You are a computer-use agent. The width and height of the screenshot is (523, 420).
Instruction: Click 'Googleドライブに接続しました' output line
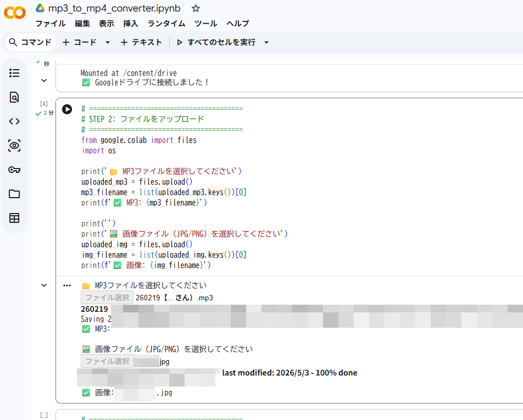point(146,82)
